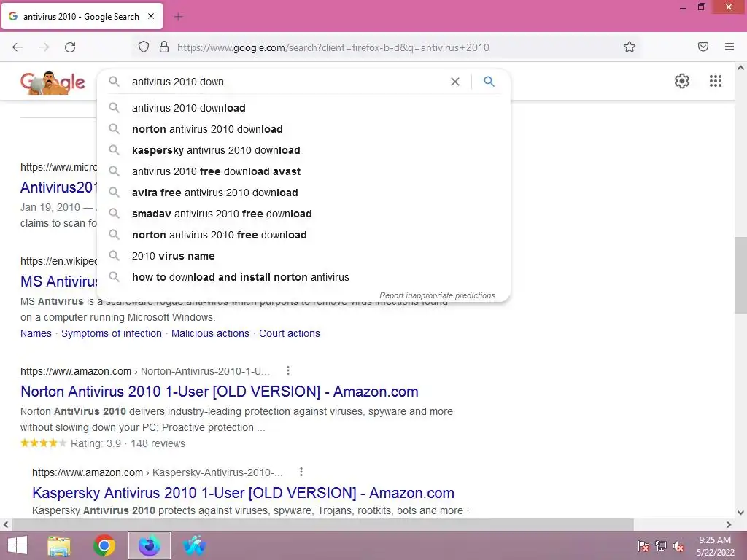Open the Antivirus2010 Microsoft result
Screen dimensions: 747x560
pos(58,187)
